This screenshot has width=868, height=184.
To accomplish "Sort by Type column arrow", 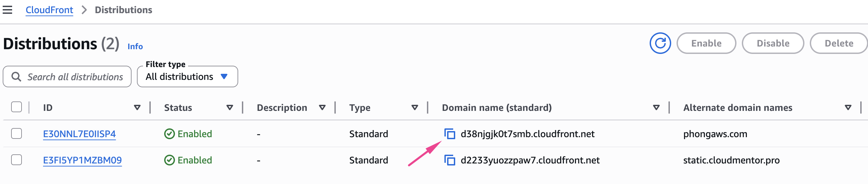I will pos(415,108).
